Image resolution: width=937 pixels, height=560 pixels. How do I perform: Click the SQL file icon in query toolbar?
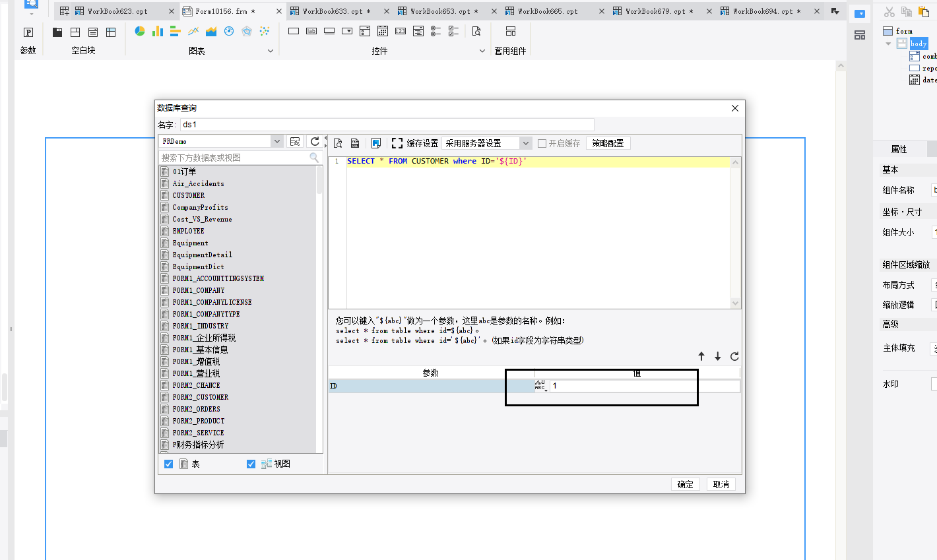click(x=355, y=143)
